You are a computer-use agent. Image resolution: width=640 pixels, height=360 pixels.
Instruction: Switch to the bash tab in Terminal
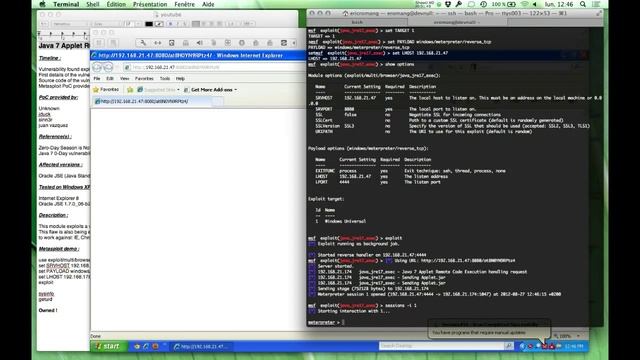pos(357,22)
